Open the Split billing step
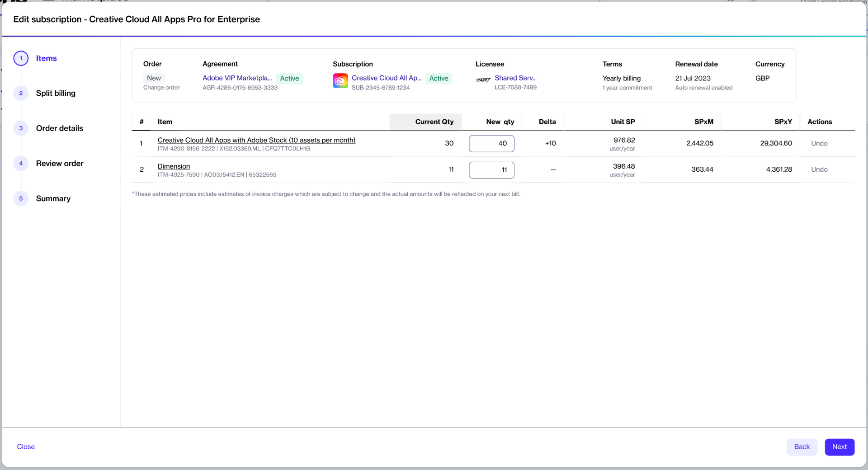The width and height of the screenshot is (868, 470). click(x=56, y=93)
